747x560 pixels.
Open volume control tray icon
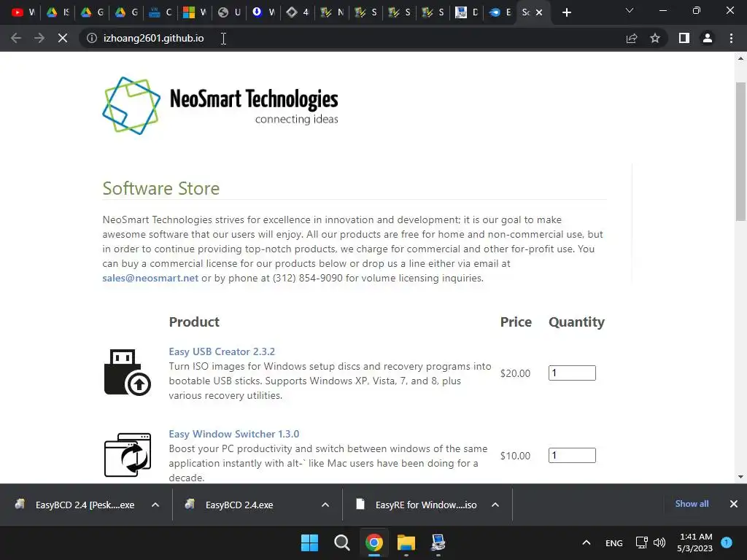[659, 542]
